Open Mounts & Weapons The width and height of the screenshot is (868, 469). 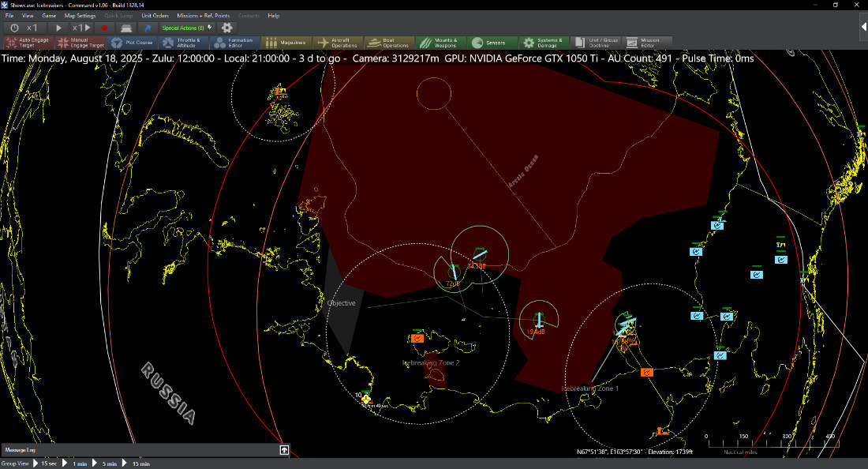[440, 43]
